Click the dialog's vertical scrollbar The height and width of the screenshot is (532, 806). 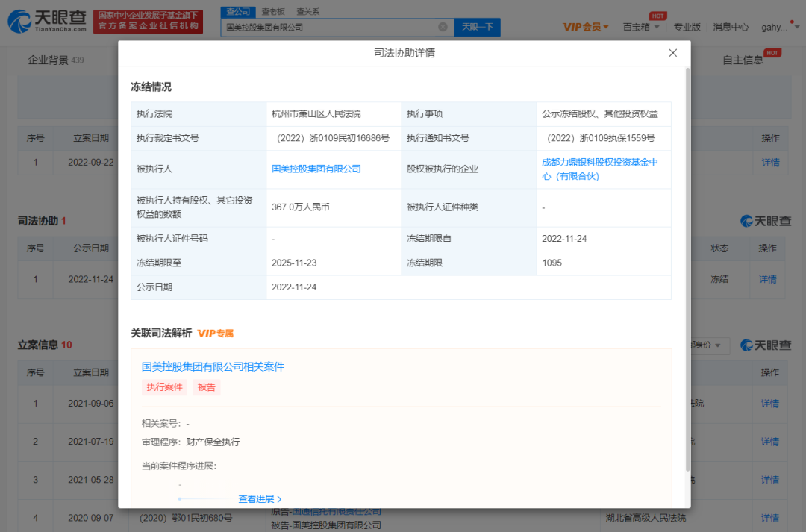687,269
